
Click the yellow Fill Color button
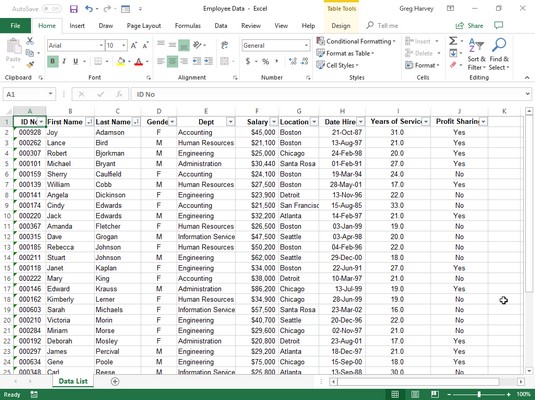click(121, 61)
